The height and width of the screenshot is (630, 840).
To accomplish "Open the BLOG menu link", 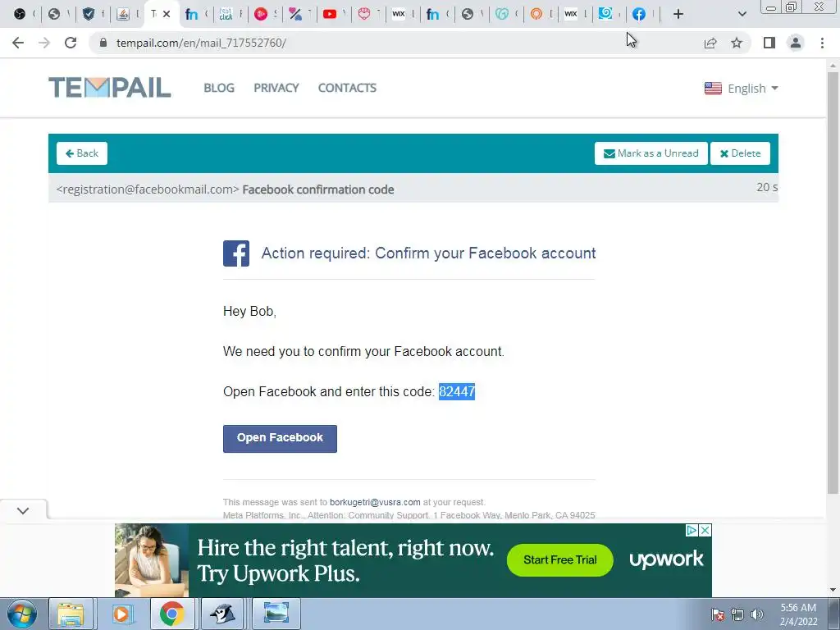I will [219, 88].
